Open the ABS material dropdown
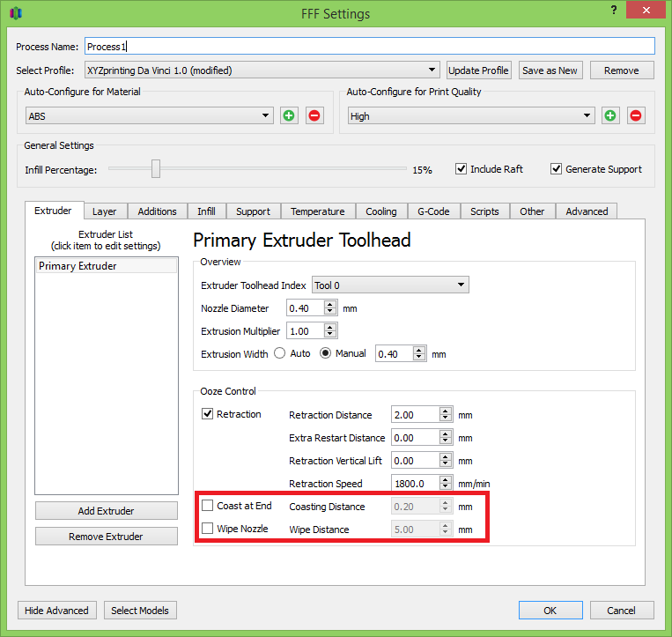Viewport: 672px width, 637px height. [x=150, y=115]
